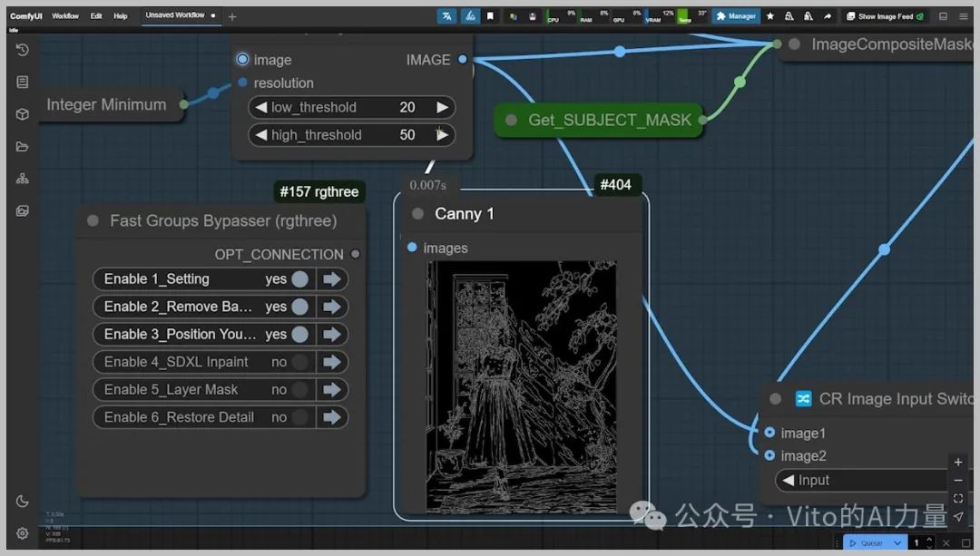This screenshot has width=980, height=556.
Task: Click the #157 rgthree badge
Action: [x=319, y=191]
